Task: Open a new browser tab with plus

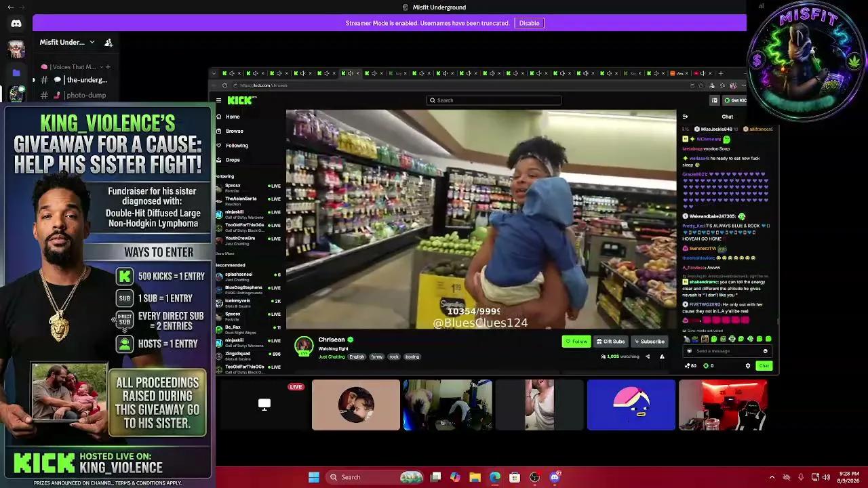Action: pyautogui.click(x=721, y=73)
